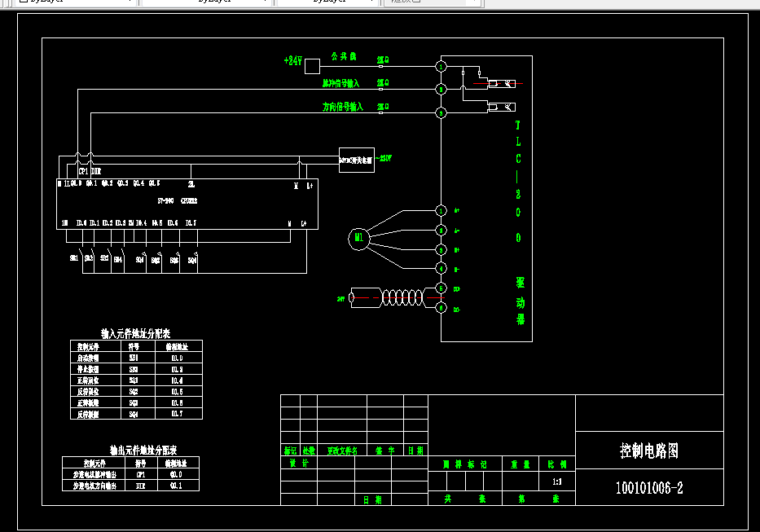Image resolution: width=760 pixels, height=532 pixels.
Task: Select the SB1 switch label below PLC
Action: pos(73,258)
